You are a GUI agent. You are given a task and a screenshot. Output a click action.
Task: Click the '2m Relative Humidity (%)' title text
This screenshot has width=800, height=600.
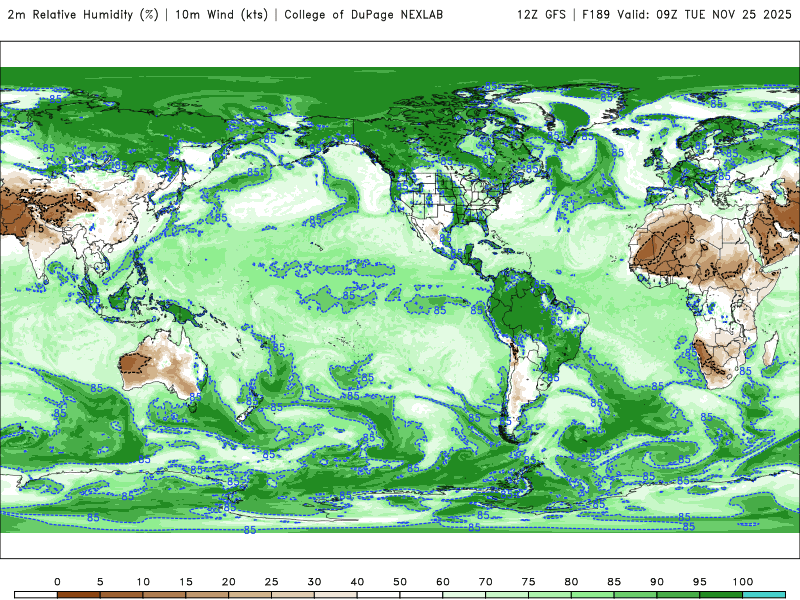(x=83, y=14)
